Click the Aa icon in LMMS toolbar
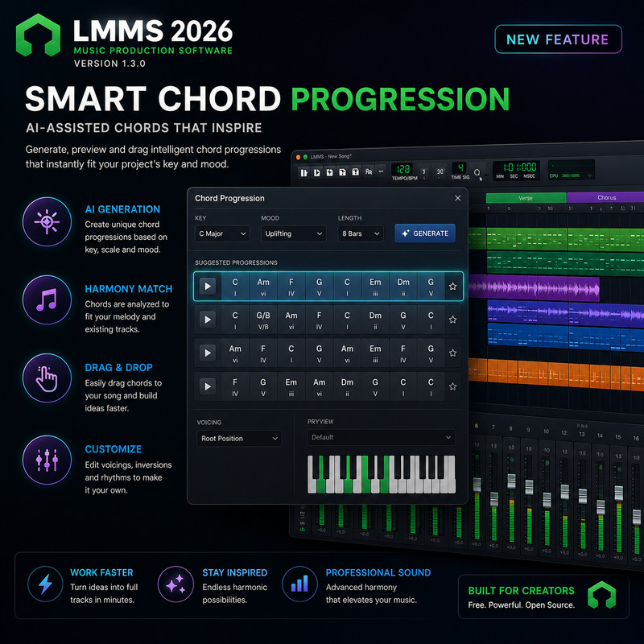The width and height of the screenshot is (644, 644). click(x=369, y=171)
